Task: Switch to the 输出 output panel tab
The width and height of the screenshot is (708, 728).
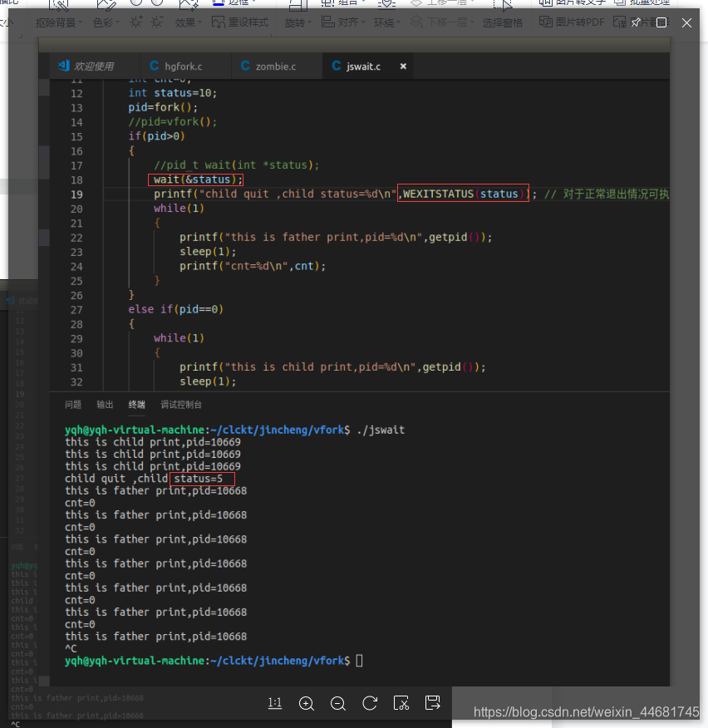Action: 105,405
